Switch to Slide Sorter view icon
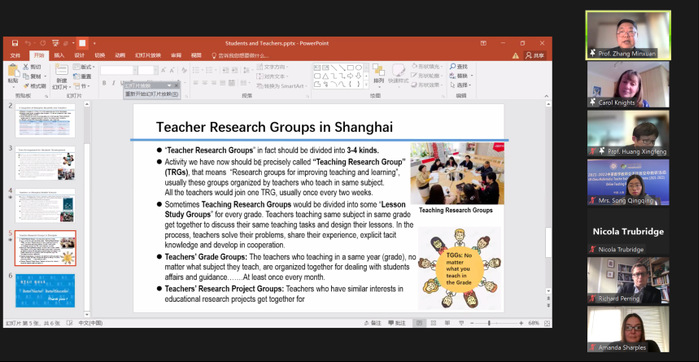The width and height of the screenshot is (699, 362). point(433,323)
